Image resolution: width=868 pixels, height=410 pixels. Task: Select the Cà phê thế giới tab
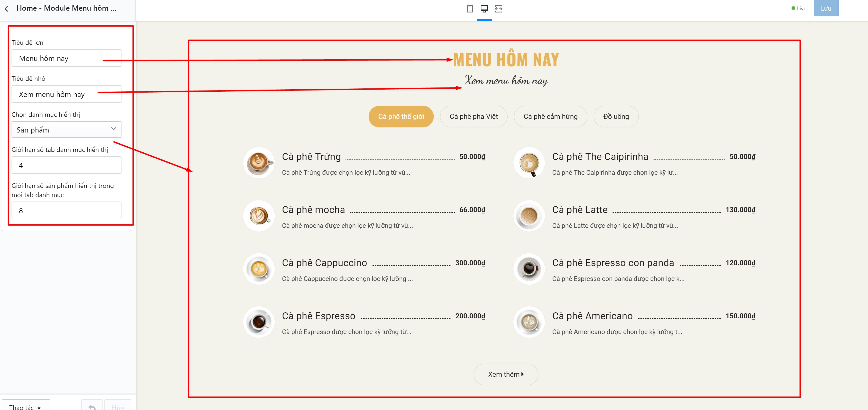coord(401,117)
